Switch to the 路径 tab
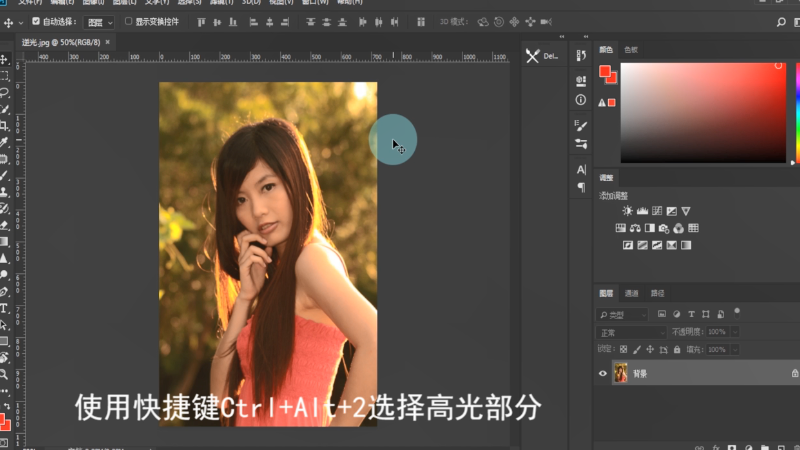Viewport: 800px width, 450px height. (658, 293)
